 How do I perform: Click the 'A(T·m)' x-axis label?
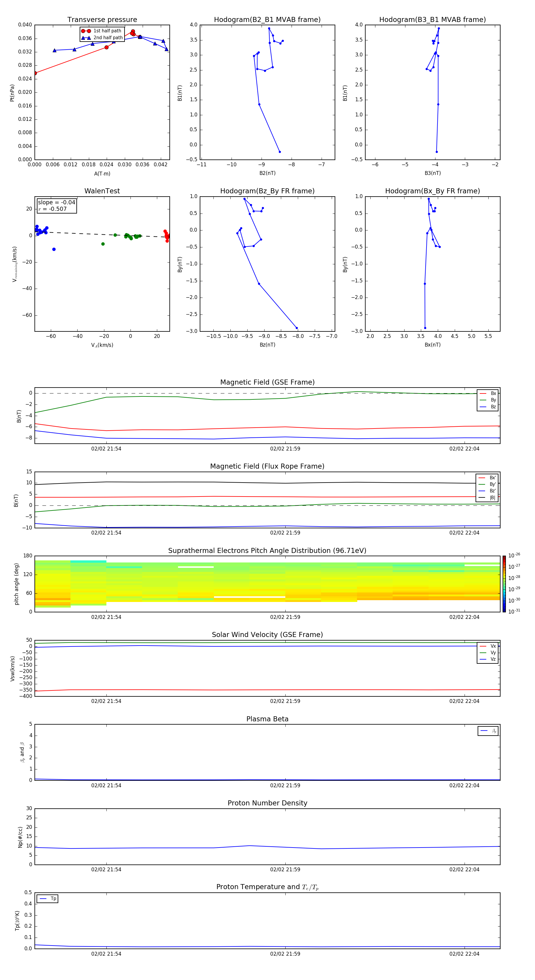coord(102,173)
